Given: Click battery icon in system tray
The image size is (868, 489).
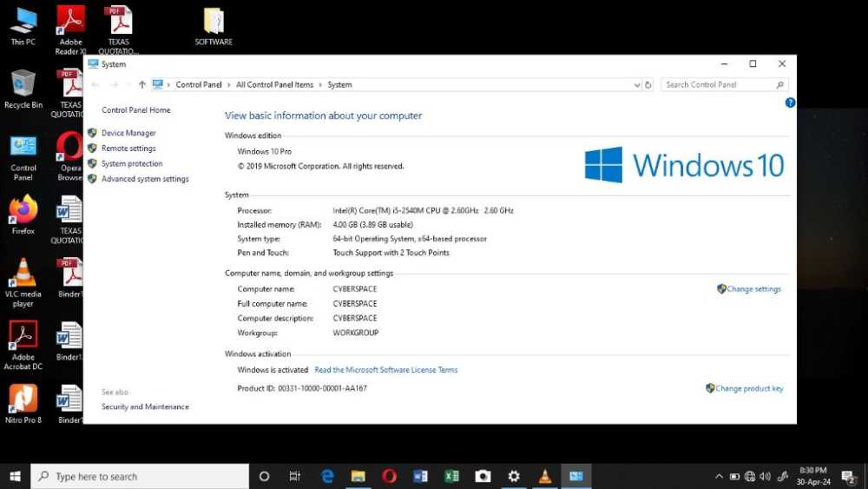Looking at the screenshot, I should [x=734, y=476].
